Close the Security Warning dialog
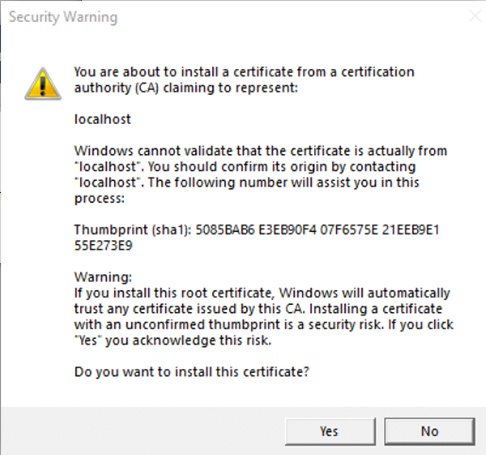Image resolution: width=486 pixels, height=455 pixels. [475, 16]
